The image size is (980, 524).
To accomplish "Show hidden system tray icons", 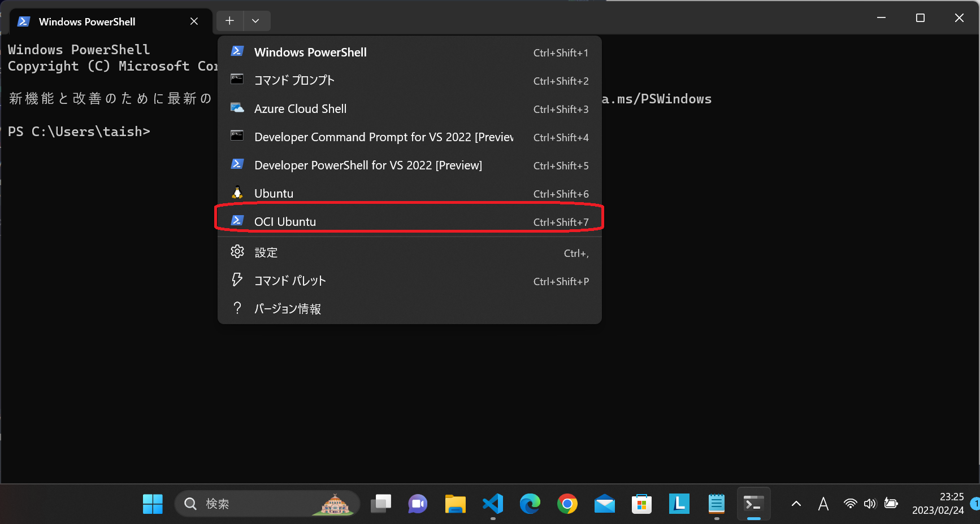I will pos(796,504).
